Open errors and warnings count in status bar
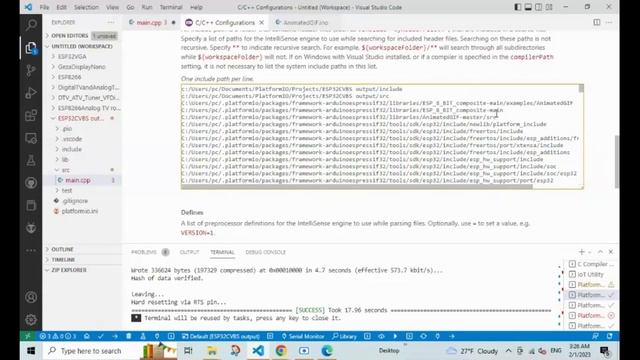640x360 pixels. [58, 336]
